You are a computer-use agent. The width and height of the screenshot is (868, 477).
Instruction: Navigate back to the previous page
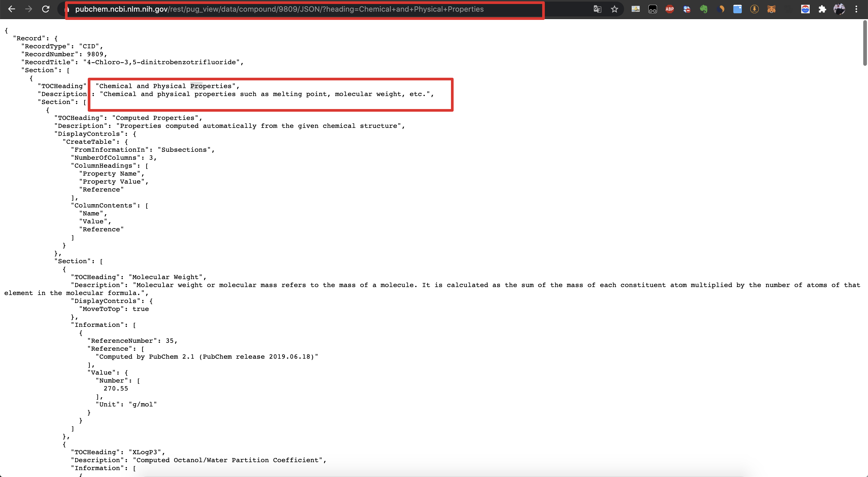click(12, 9)
